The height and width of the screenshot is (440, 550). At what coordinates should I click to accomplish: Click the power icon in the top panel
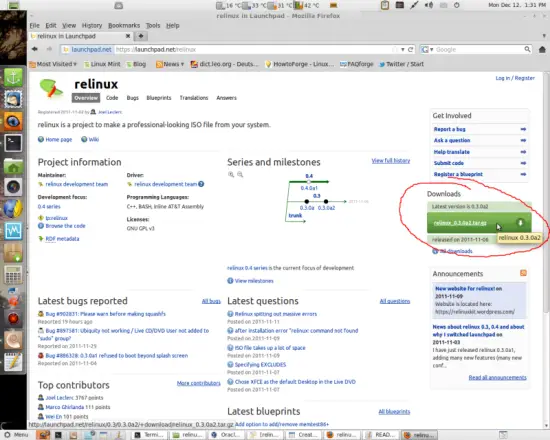(456, 5)
